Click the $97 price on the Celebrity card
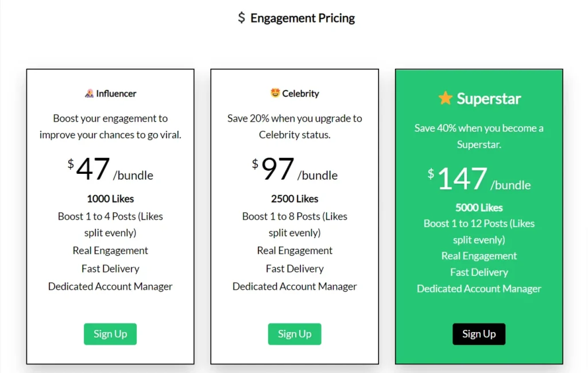Screen dimensions: 588x373 (276, 168)
